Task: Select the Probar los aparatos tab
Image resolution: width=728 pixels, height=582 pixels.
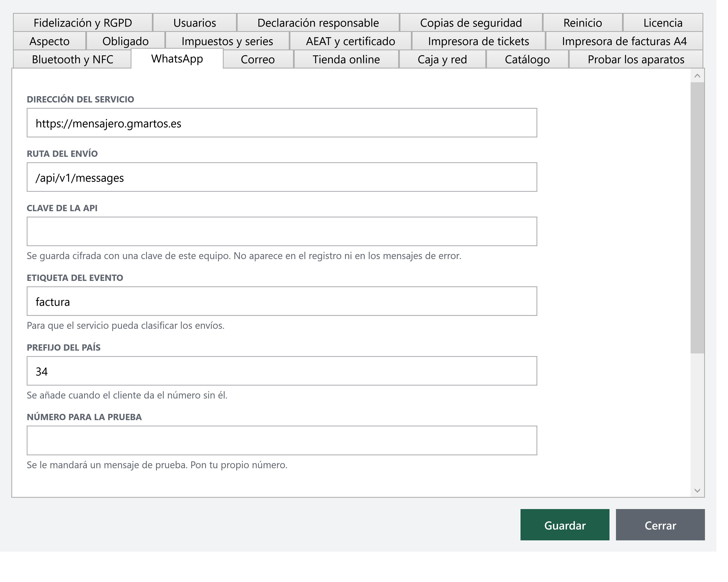Action: tap(636, 59)
